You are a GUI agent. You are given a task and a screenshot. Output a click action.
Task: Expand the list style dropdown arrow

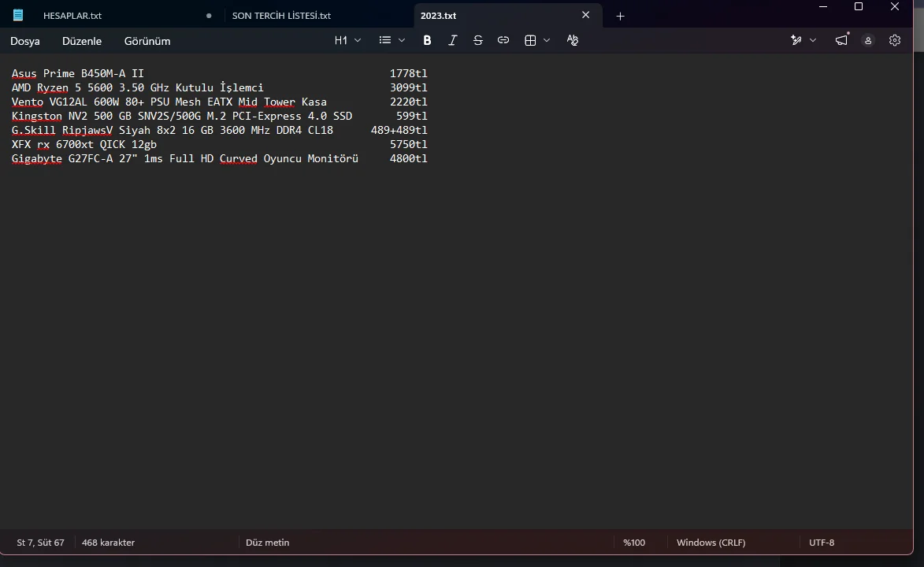(x=402, y=40)
